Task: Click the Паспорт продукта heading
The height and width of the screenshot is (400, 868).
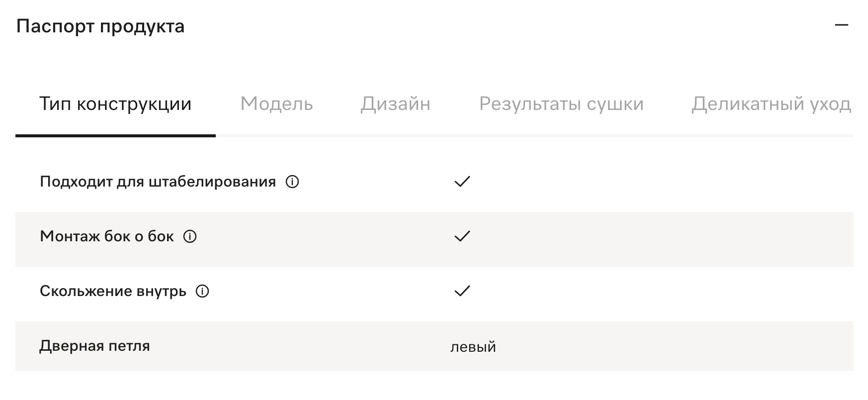Action: [100, 26]
